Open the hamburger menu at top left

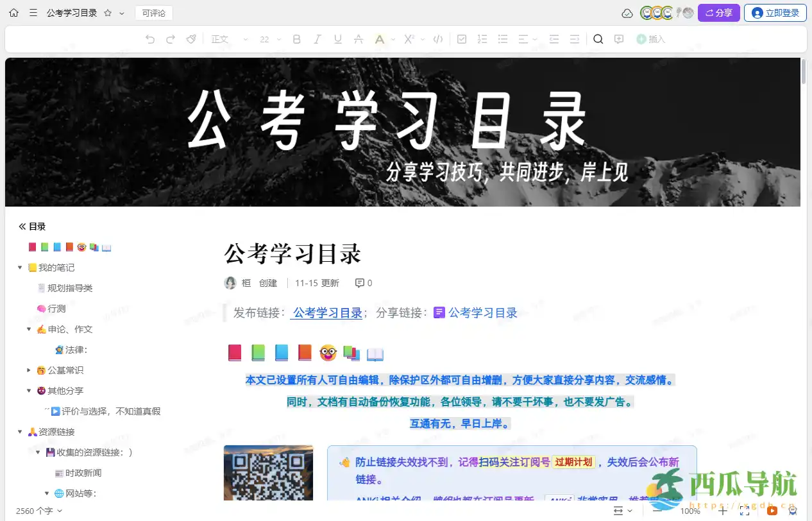point(33,12)
